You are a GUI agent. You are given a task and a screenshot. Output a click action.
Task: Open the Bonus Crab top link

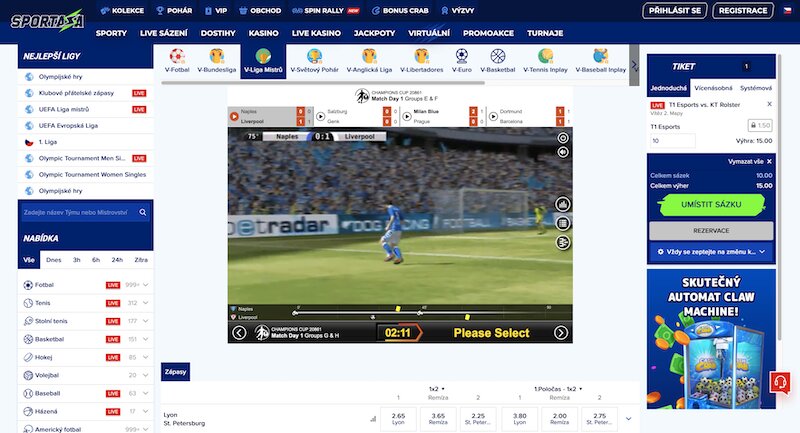pyautogui.click(x=400, y=10)
